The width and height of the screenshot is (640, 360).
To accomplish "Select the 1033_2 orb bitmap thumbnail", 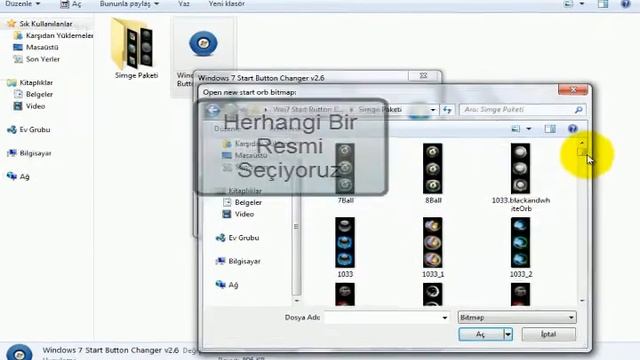I will click(520, 242).
